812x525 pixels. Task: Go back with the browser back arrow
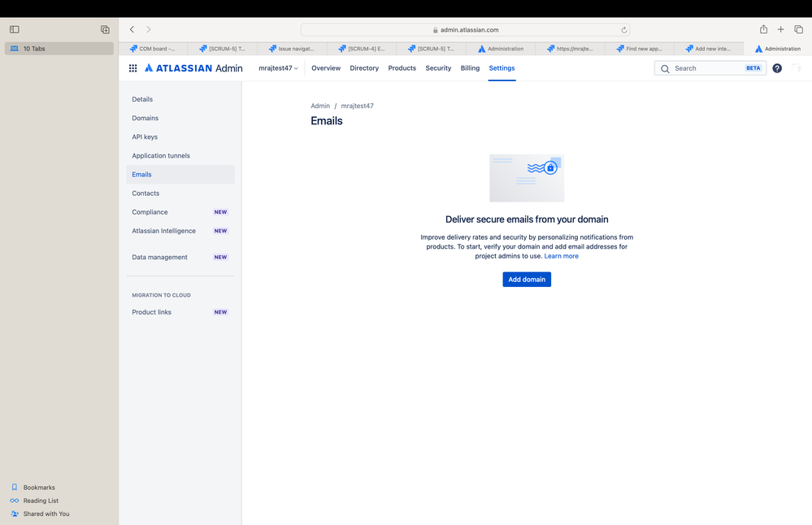click(132, 29)
